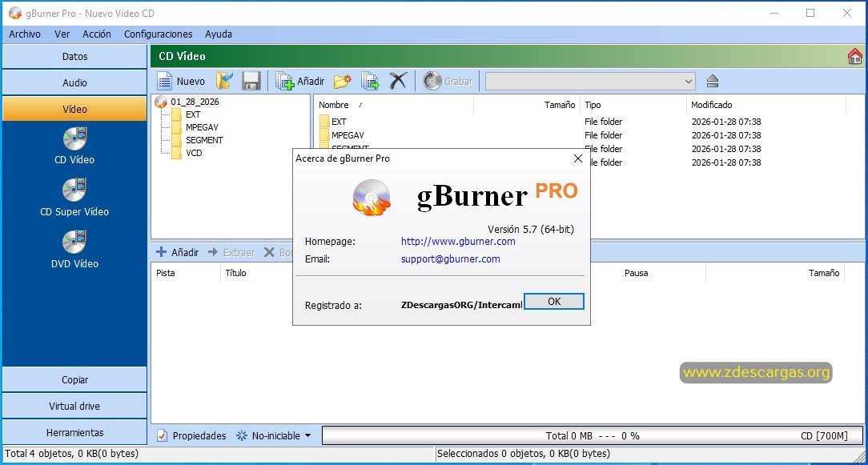Open the http://www.gburner.com homepage link
The height and width of the screenshot is (465, 868).
(x=458, y=242)
